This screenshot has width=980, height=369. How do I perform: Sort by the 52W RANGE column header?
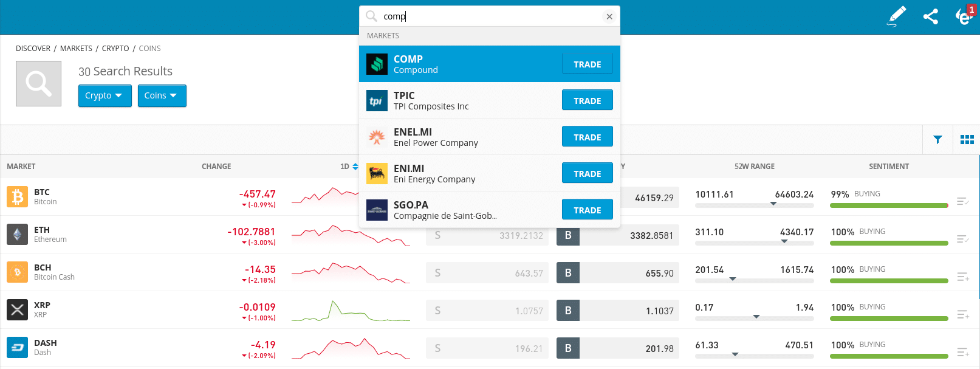[x=755, y=167]
